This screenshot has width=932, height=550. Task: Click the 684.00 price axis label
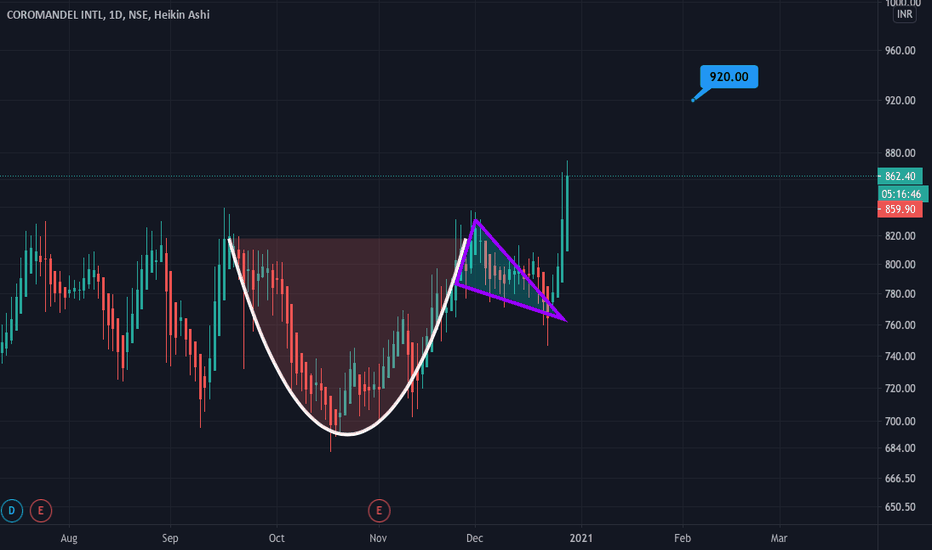point(900,448)
